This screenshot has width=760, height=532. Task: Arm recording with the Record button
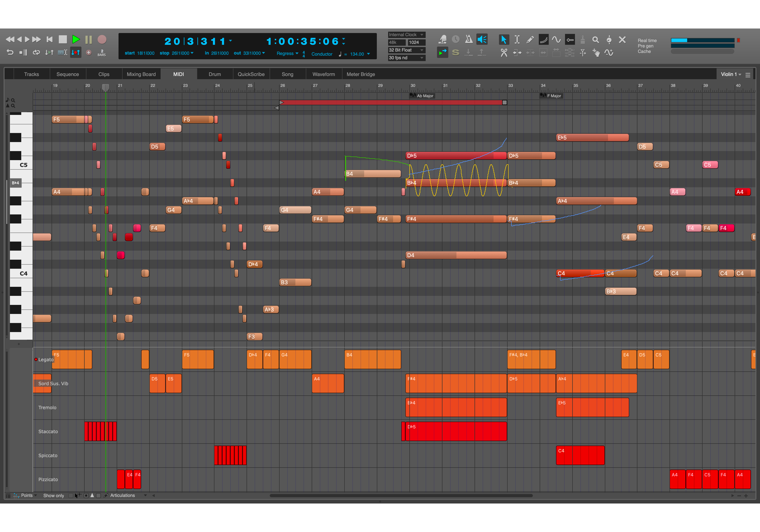[x=102, y=39]
